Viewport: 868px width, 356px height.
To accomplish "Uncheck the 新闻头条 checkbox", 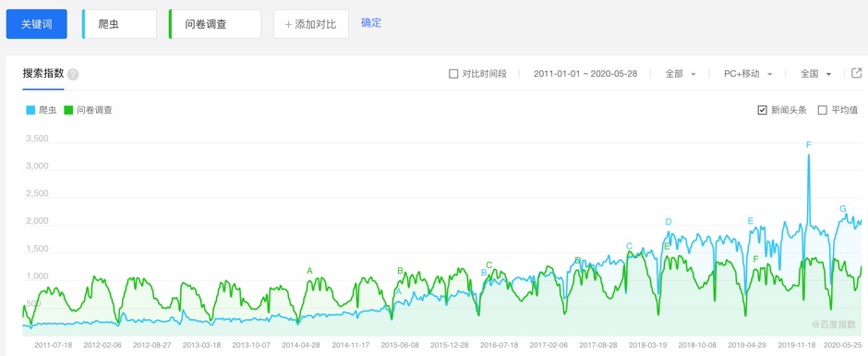I will (x=762, y=110).
